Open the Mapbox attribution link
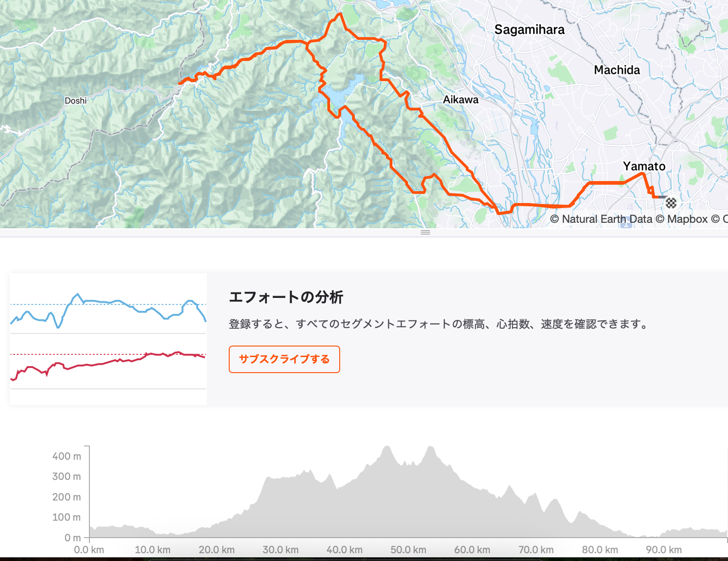The image size is (728, 561). pyautogui.click(x=687, y=219)
